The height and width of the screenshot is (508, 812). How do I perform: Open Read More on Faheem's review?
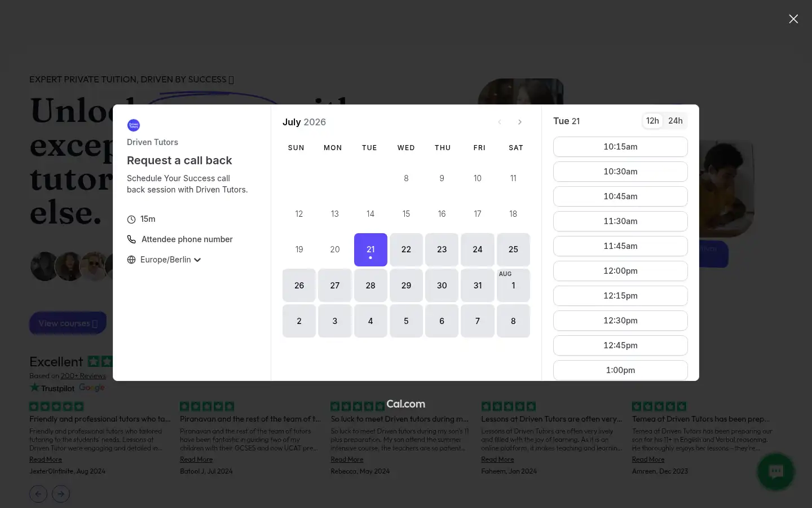point(497,459)
